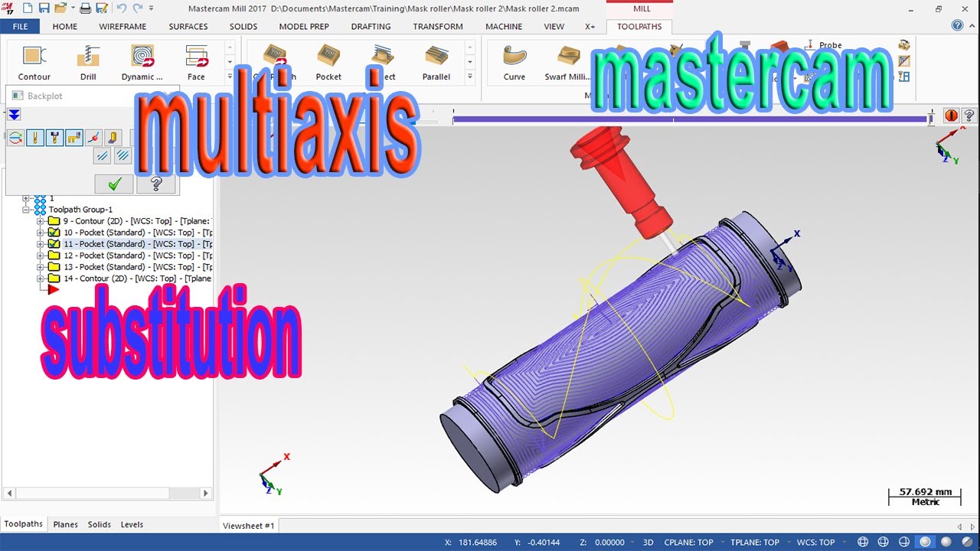Click the green checkmark OK button in Backplot
Viewport: 980px width, 551px height.
(x=114, y=184)
